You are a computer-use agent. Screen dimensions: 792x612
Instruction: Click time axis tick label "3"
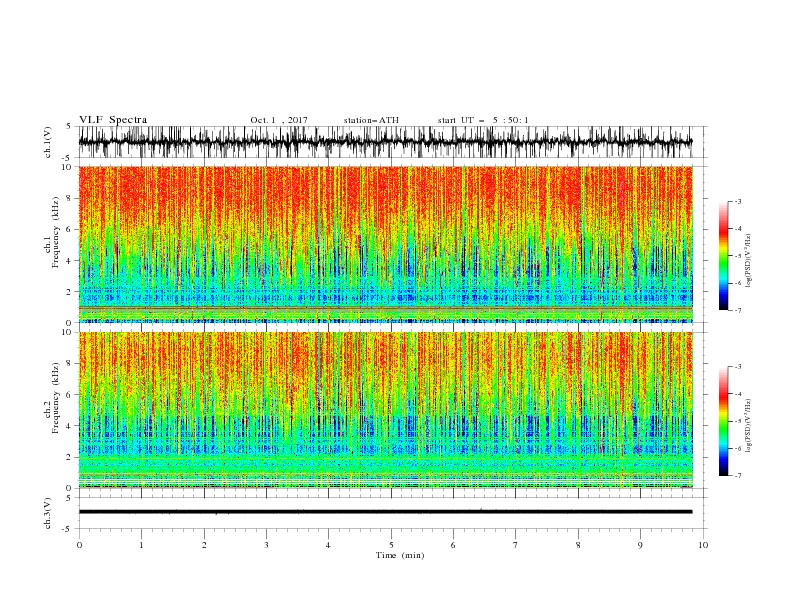pyautogui.click(x=266, y=545)
